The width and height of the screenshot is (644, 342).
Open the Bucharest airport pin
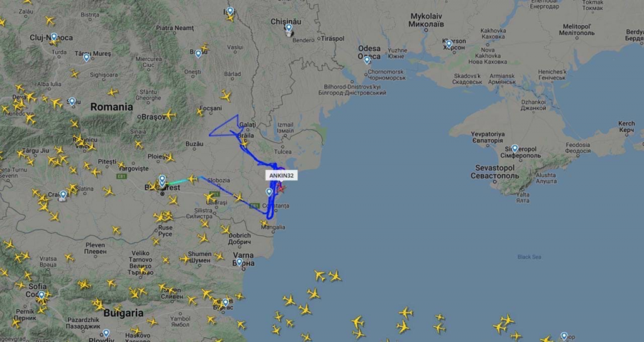[x=162, y=179]
